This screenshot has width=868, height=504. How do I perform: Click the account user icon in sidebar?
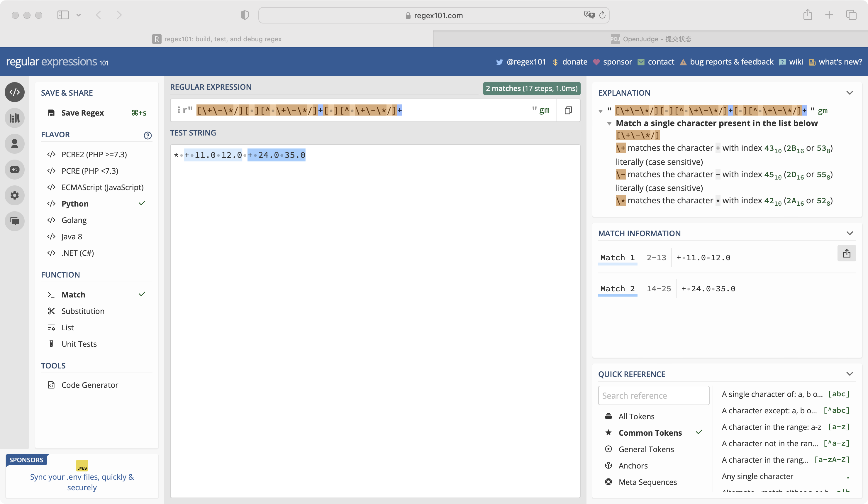pyautogui.click(x=14, y=144)
